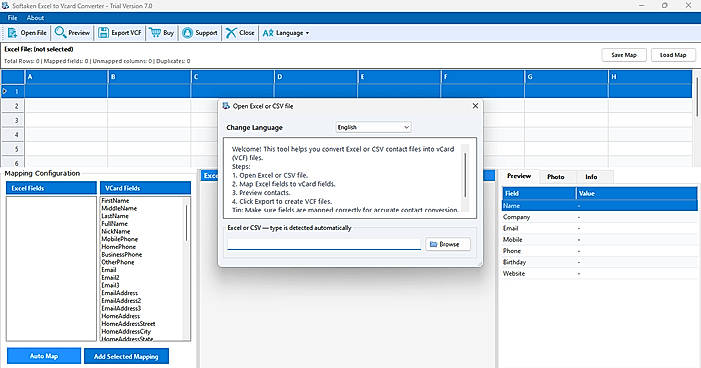Click the Load Map button

point(673,55)
